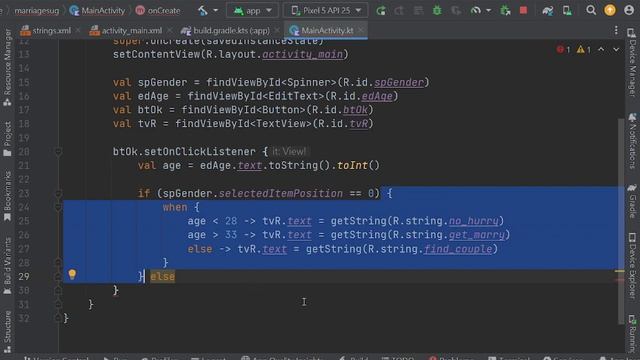Viewport: 640px width, 360px height.
Task: Open the Bookmarks tool window
Action: pos(7,196)
